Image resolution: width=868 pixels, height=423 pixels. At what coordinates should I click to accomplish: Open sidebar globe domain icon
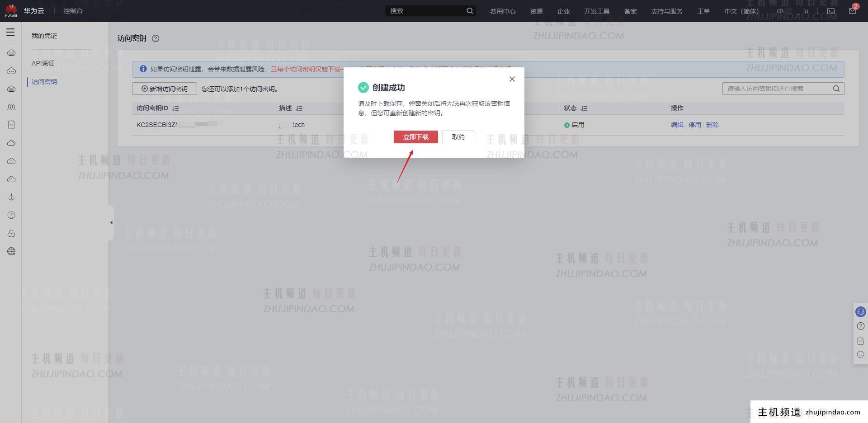(11, 251)
